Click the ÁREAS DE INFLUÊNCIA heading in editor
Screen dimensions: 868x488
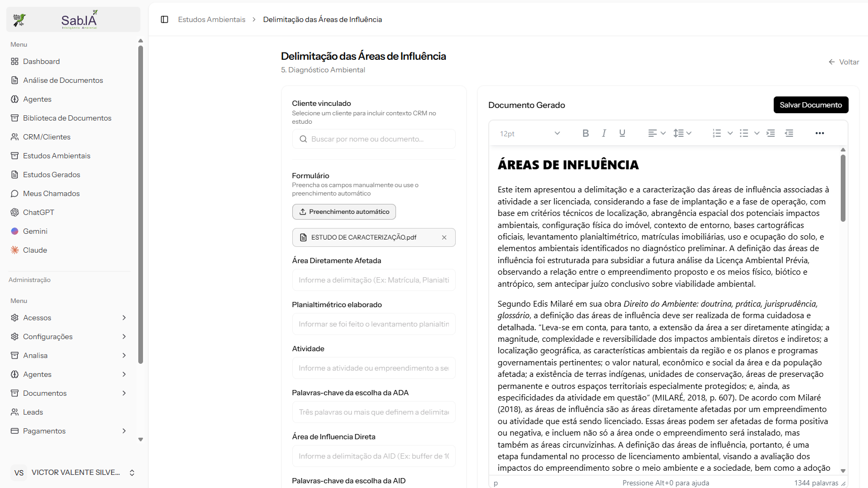click(568, 165)
